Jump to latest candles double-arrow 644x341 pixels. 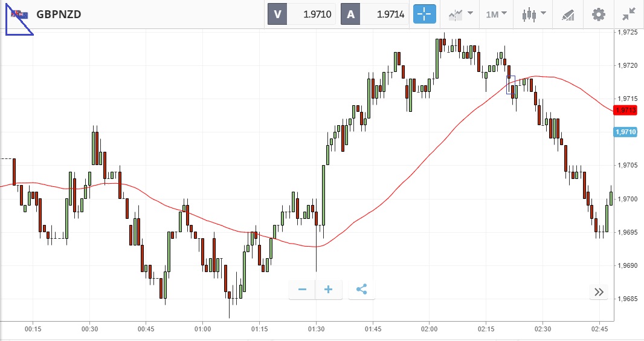pyautogui.click(x=599, y=292)
